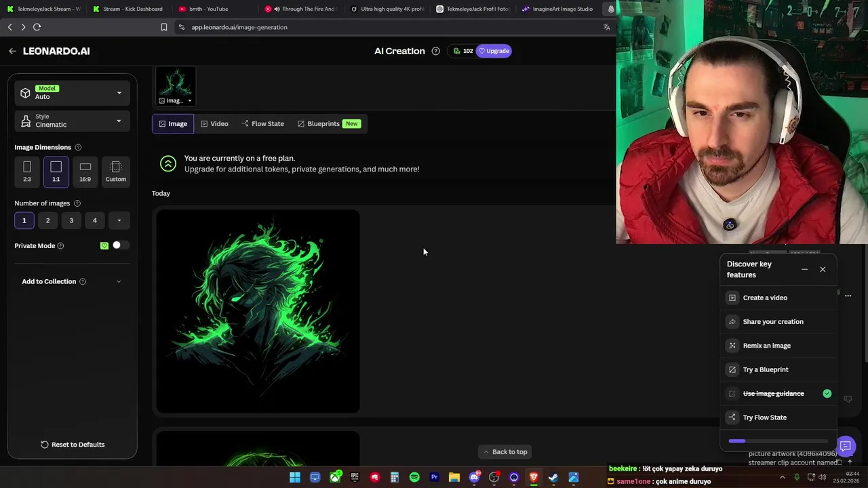The height and width of the screenshot is (488, 868).
Task: Show the Number of images info icon
Action: coord(77,203)
